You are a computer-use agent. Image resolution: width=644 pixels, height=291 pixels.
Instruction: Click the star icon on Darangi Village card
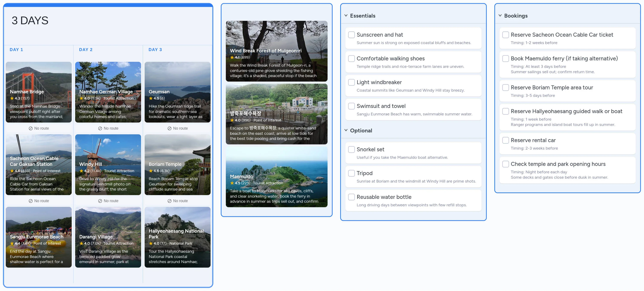tap(81, 243)
